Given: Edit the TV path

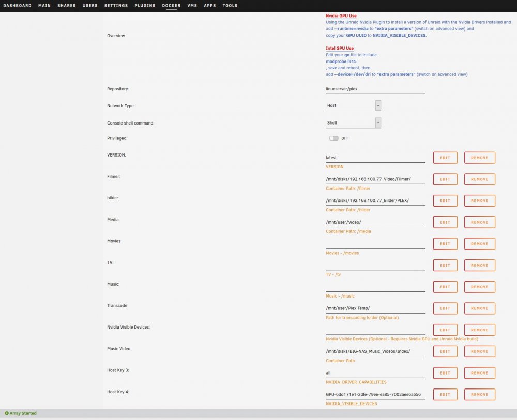Looking at the screenshot, I should pyautogui.click(x=445, y=265).
